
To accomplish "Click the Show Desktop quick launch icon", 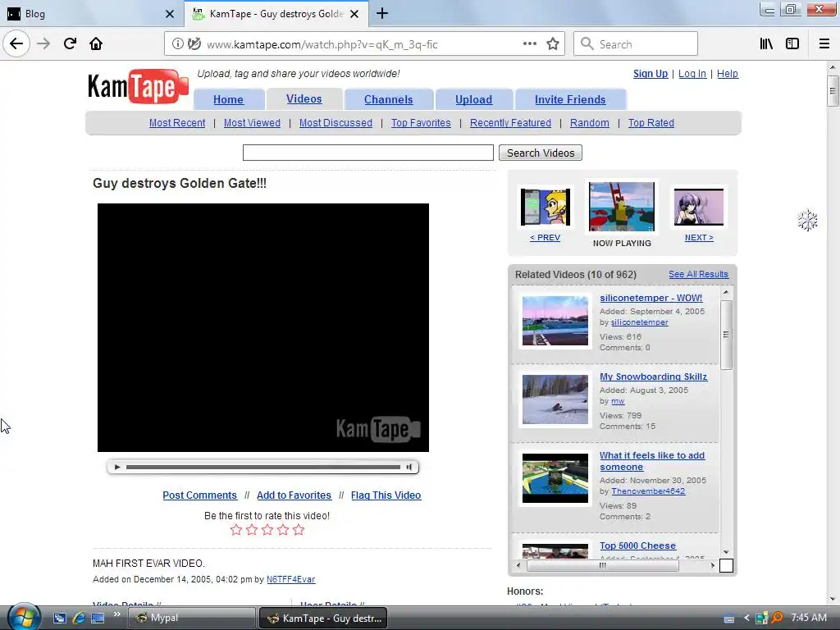I will [x=98, y=618].
